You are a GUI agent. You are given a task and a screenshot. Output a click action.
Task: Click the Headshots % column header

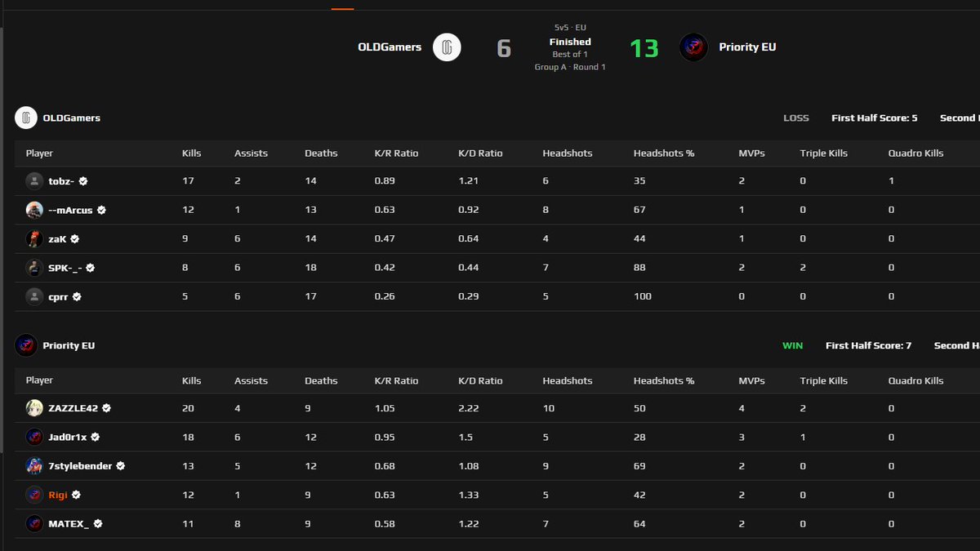point(663,153)
